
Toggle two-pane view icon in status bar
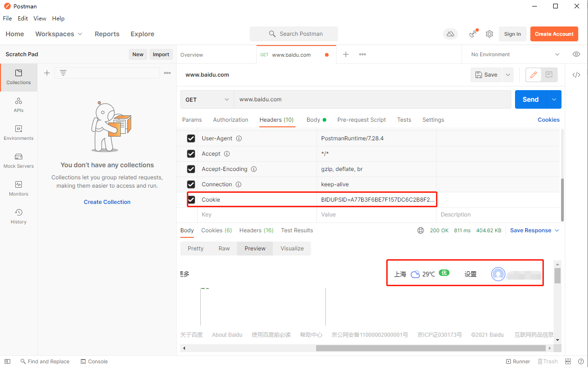[568, 361]
